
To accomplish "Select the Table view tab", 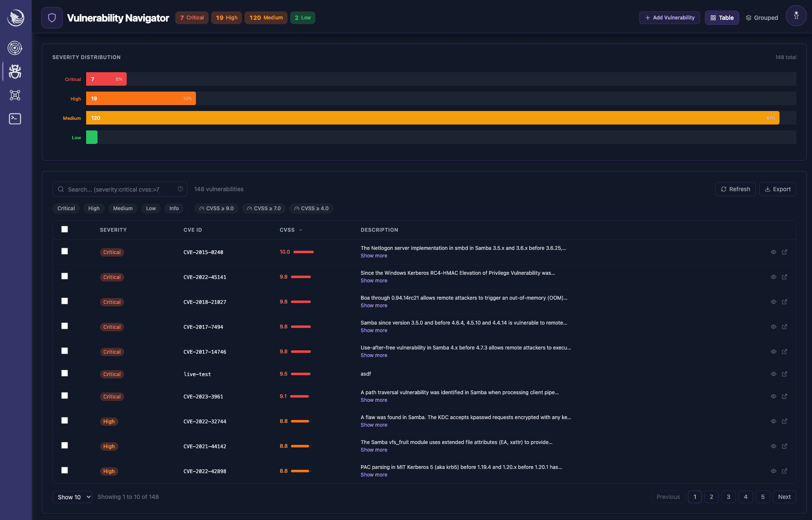I will [722, 18].
